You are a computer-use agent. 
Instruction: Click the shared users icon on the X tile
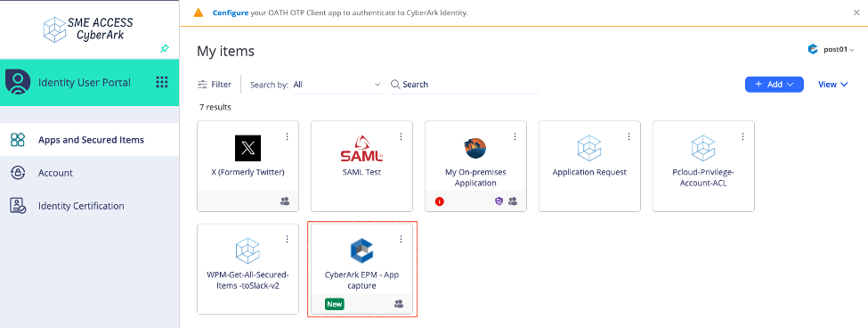point(285,201)
